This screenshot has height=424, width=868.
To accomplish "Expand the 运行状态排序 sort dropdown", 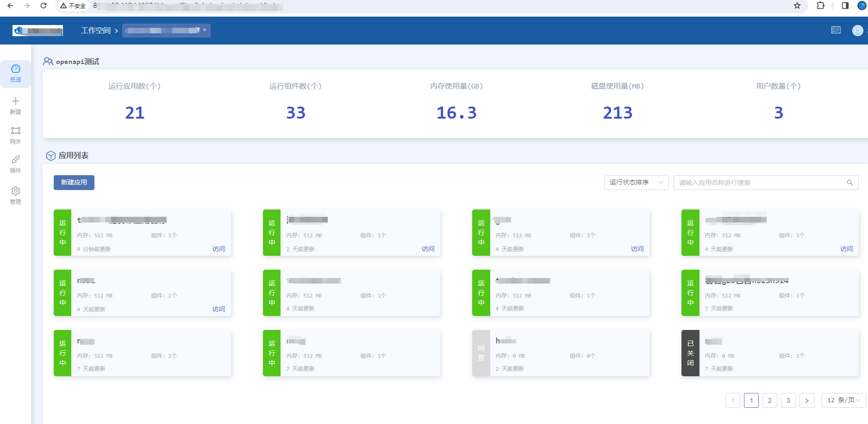I will coord(636,183).
